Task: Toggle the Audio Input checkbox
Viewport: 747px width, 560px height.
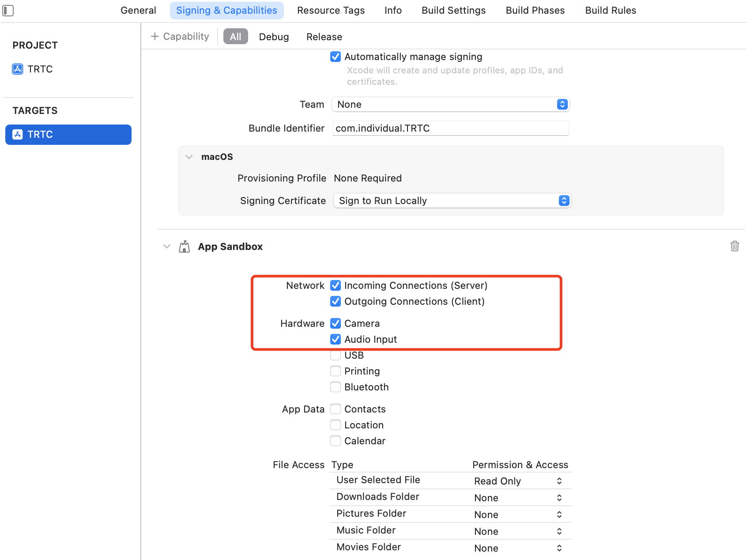Action: pos(336,339)
